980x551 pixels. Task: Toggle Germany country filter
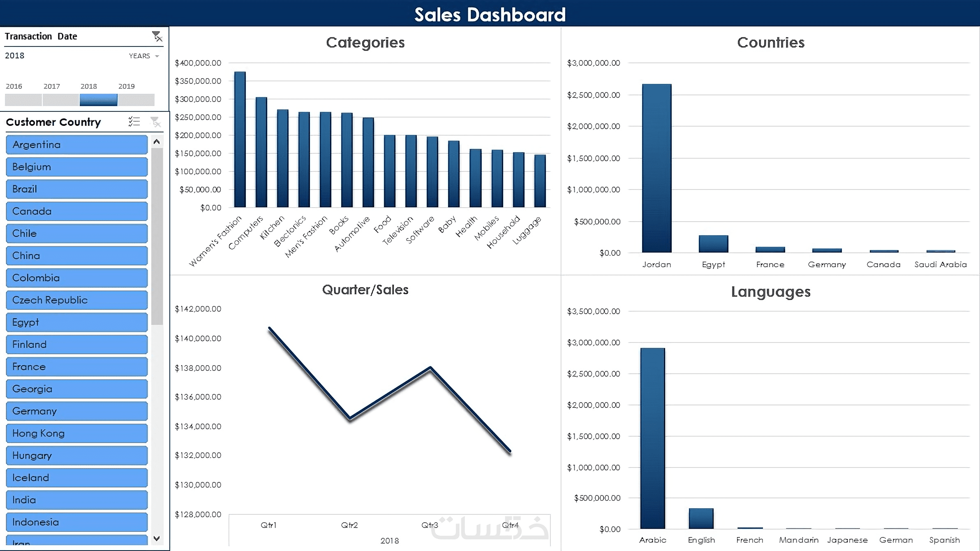coord(77,411)
